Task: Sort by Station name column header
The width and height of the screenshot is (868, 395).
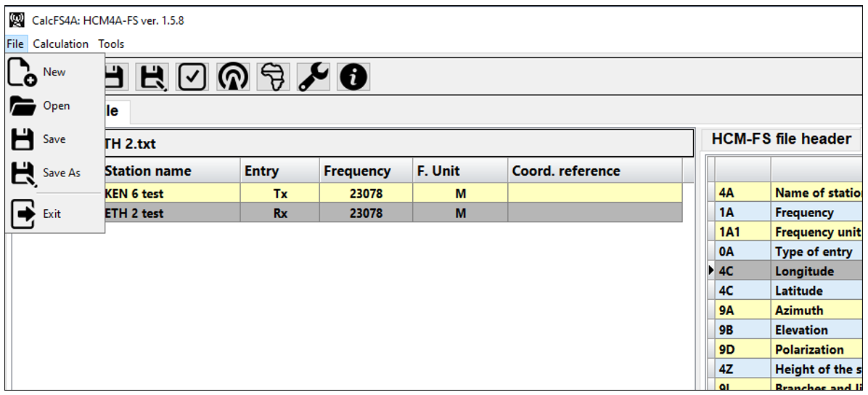Action: tap(171, 171)
